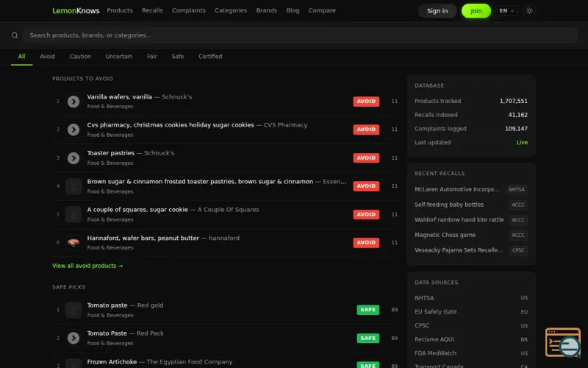Select the Safe filter tab
Image resolution: width=588 pixels, height=368 pixels.
pyautogui.click(x=178, y=57)
